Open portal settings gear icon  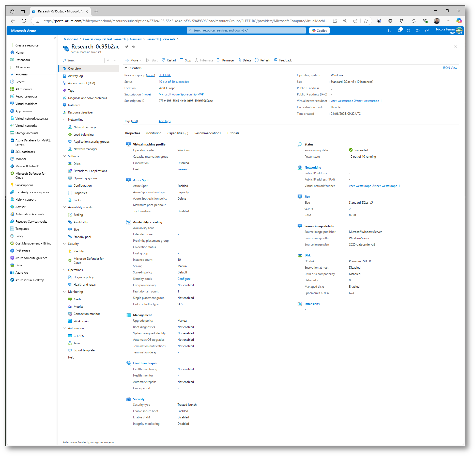(408, 31)
